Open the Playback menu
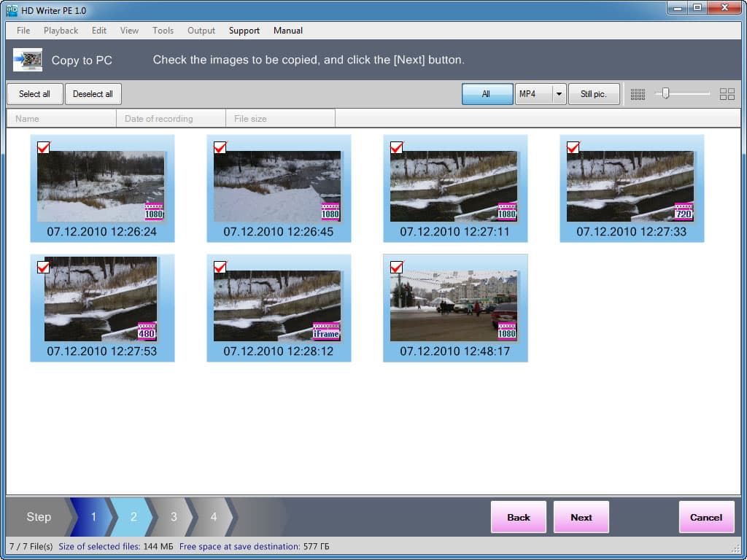Screen dimensions: 747x560 pyautogui.click(x=61, y=31)
